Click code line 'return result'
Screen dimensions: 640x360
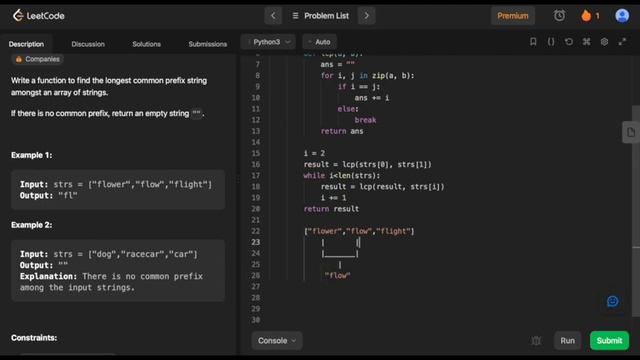pos(331,209)
